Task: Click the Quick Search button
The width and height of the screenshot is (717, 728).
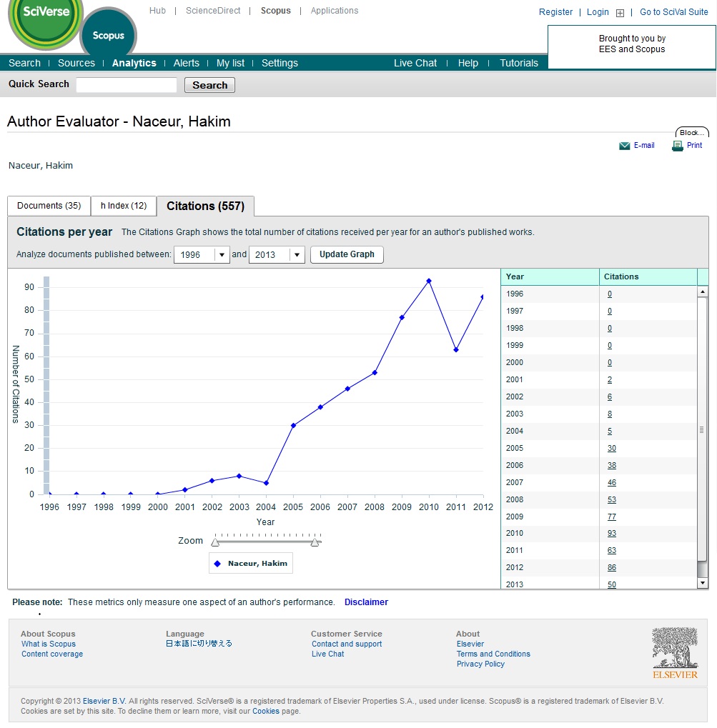Action: (209, 85)
